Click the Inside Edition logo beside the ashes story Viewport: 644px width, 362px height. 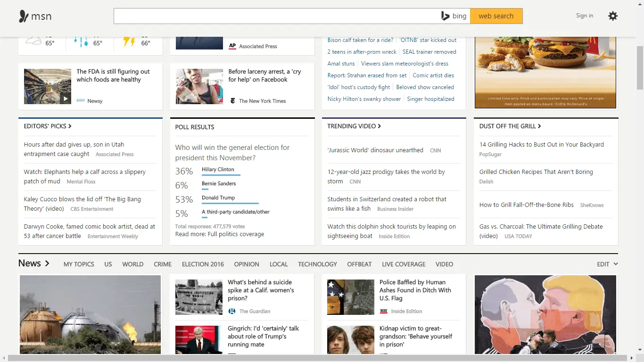tap(384, 311)
